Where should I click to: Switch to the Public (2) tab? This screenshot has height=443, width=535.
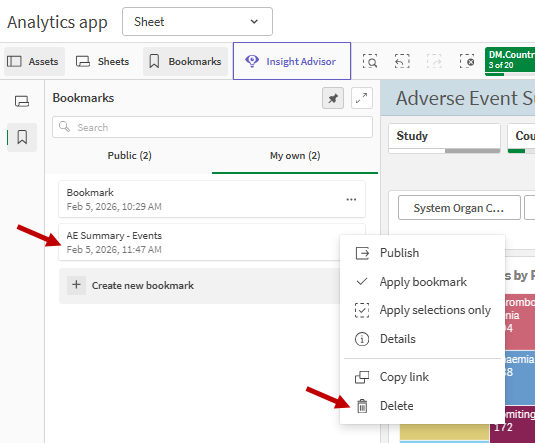pos(129,156)
